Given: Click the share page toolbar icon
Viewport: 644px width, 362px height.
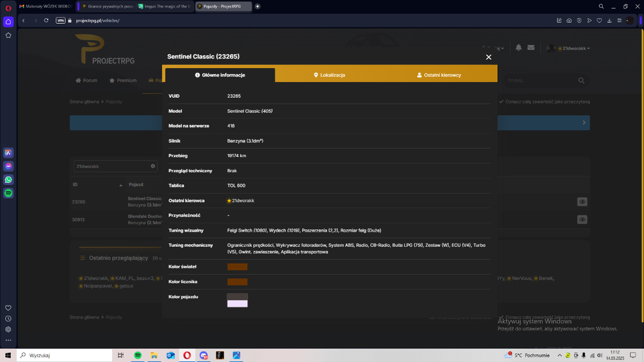Looking at the screenshot, I should (x=559, y=21).
